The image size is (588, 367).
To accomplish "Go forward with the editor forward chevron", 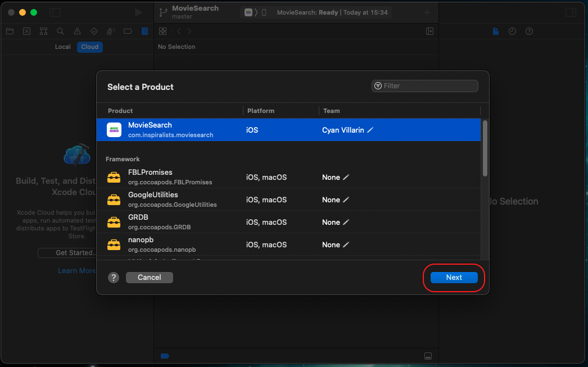I will coord(189,31).
